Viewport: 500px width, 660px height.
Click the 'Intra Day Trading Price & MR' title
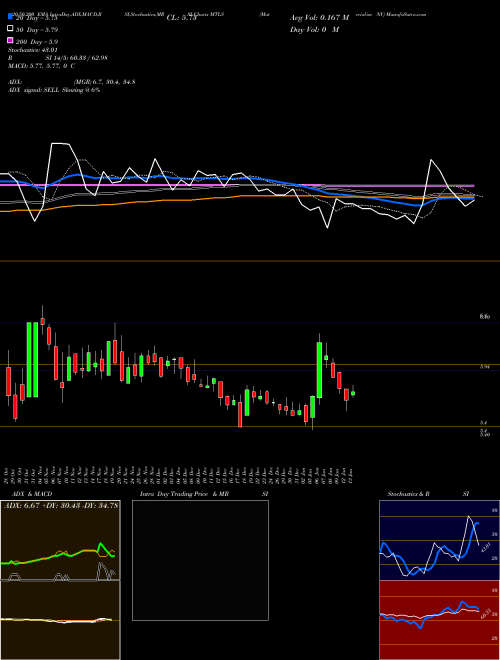pos(184,494)
